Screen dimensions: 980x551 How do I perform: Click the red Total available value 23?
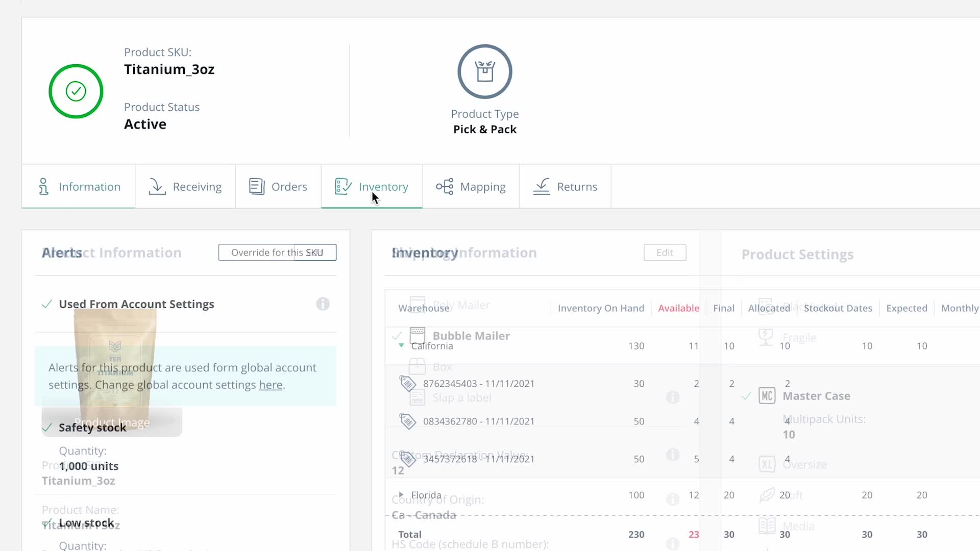[x=694, y=535]
